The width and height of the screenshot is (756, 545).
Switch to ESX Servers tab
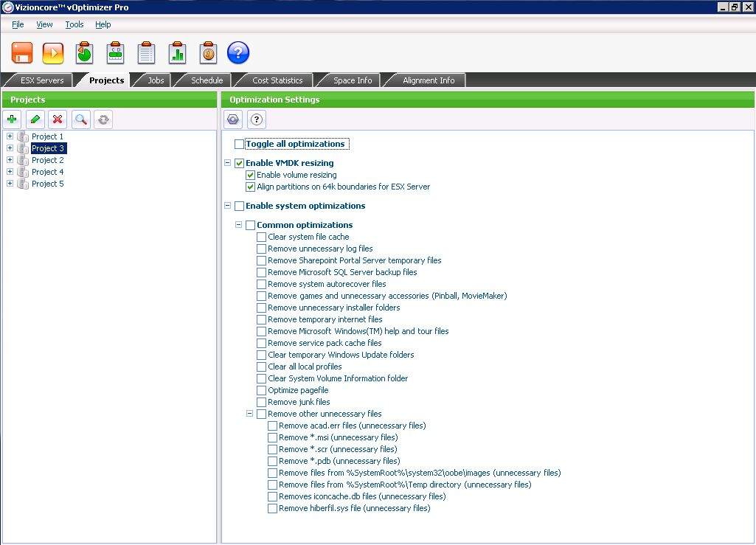pyautogui.click(x=42, y=80)
